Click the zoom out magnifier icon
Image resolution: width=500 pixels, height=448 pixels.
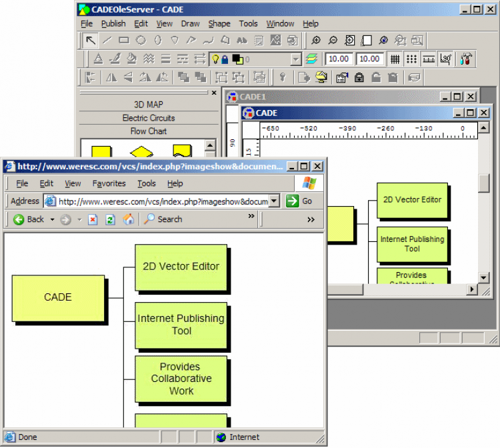(x=333, y=41)
